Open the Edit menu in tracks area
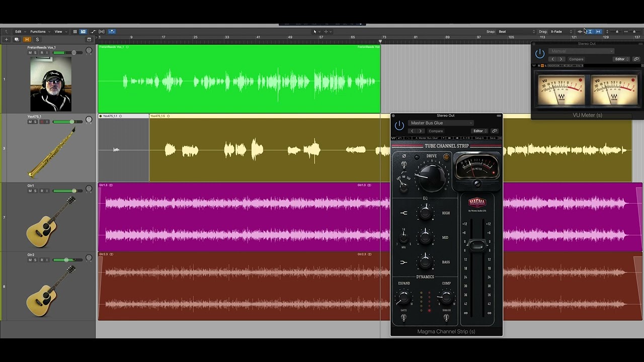The image size is (644, 362). [x=20, y=32]
